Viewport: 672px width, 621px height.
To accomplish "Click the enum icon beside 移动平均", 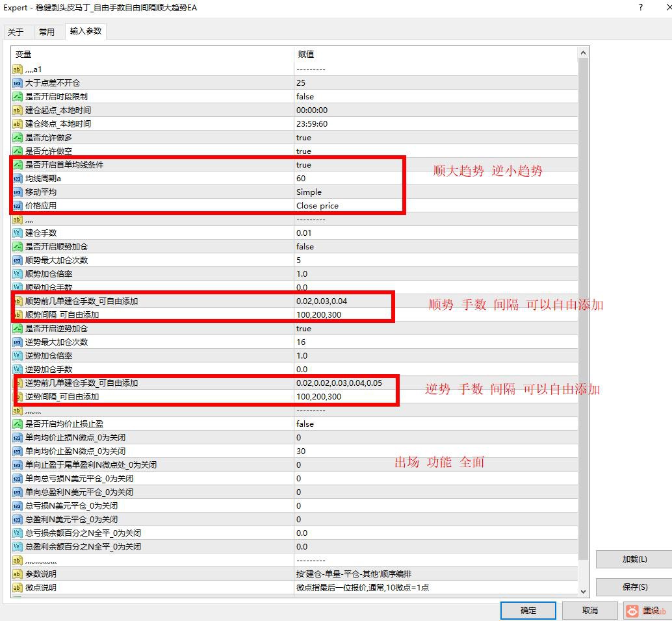I will click(17, 192).
